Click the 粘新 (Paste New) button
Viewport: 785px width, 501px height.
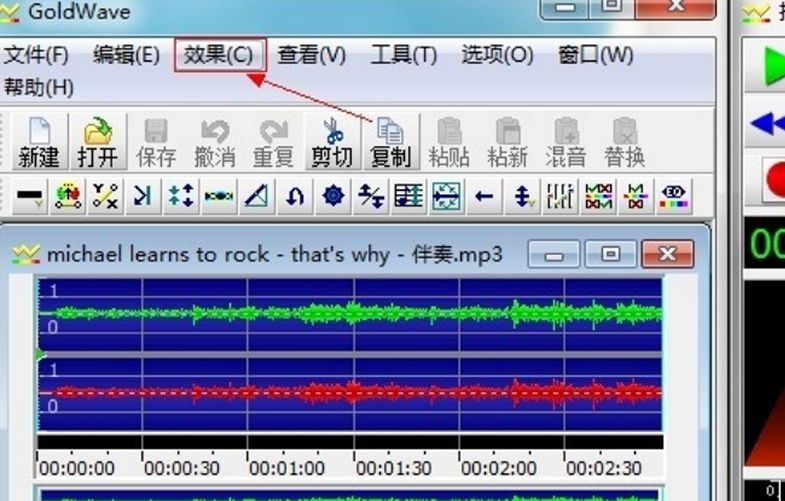point(508,142)
